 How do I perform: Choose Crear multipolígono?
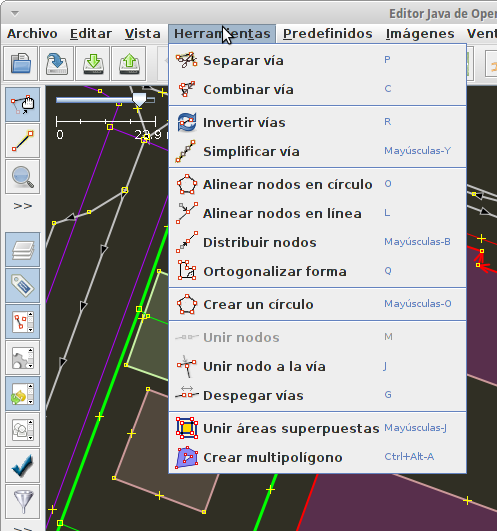point(318,458)
